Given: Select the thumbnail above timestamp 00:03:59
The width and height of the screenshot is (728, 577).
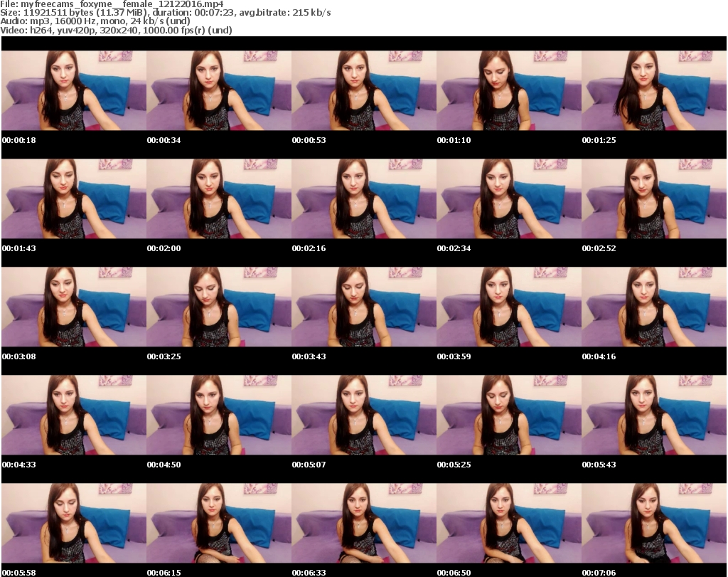Looking at the screenshot, I should pyautogui.click(x=509, y=307).
